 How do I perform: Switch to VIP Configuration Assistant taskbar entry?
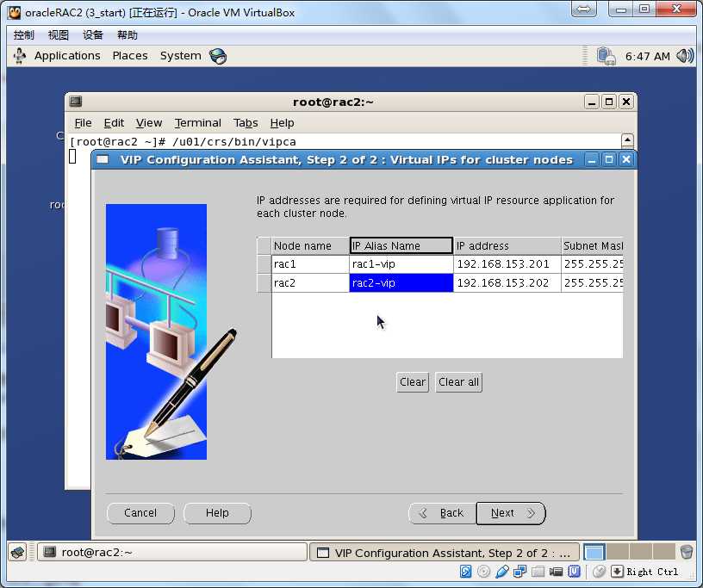click(444, 552)
